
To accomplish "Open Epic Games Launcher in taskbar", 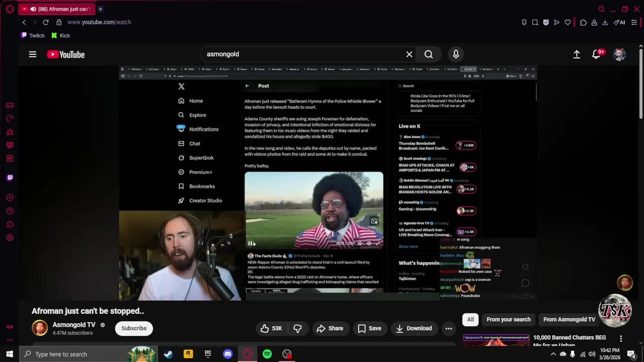I will pyautogui.click(x=208, y=354).
